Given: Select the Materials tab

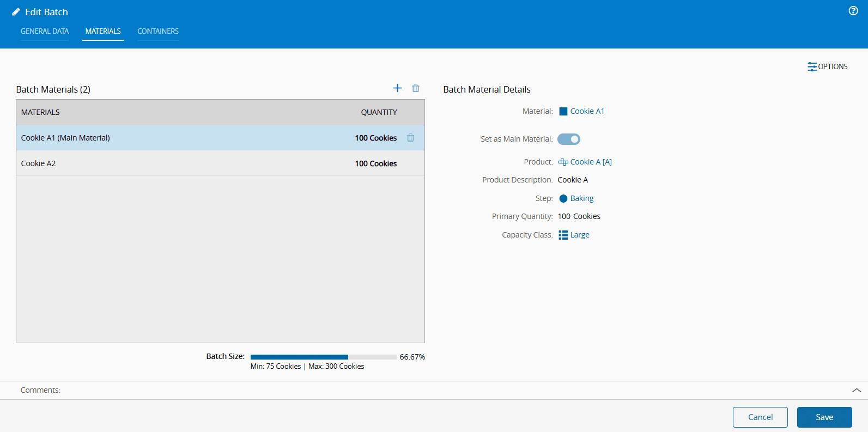Looking at the screenshot, I should click(103, 32).
